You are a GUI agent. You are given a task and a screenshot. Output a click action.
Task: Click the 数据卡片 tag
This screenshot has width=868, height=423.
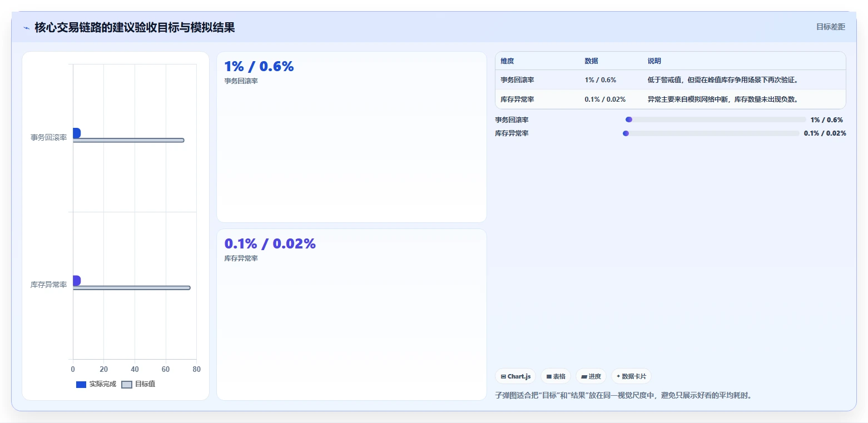(631, 376)
